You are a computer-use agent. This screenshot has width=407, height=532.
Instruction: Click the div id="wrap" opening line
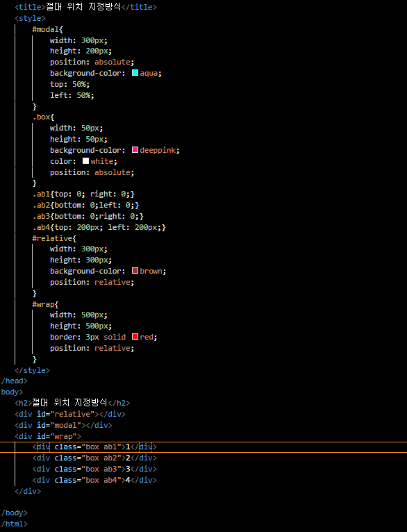(x=48, y=436)
